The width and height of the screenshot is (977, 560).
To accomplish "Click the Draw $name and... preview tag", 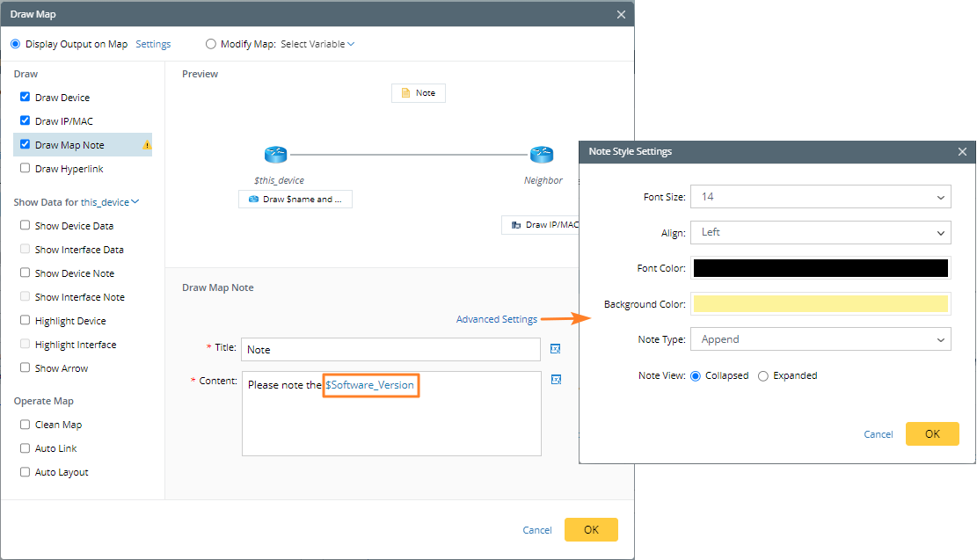I will (x=295, y=200).
